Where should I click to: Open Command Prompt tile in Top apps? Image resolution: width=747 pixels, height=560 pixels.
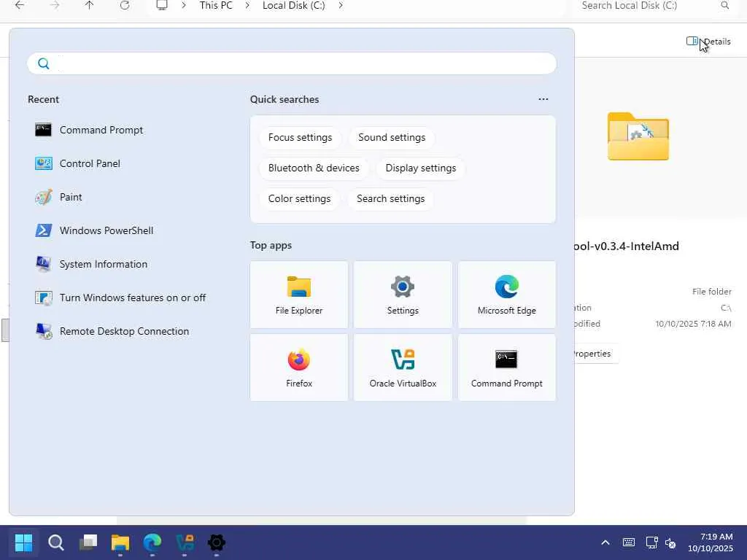pyautogui.click(x=507, y=367)
